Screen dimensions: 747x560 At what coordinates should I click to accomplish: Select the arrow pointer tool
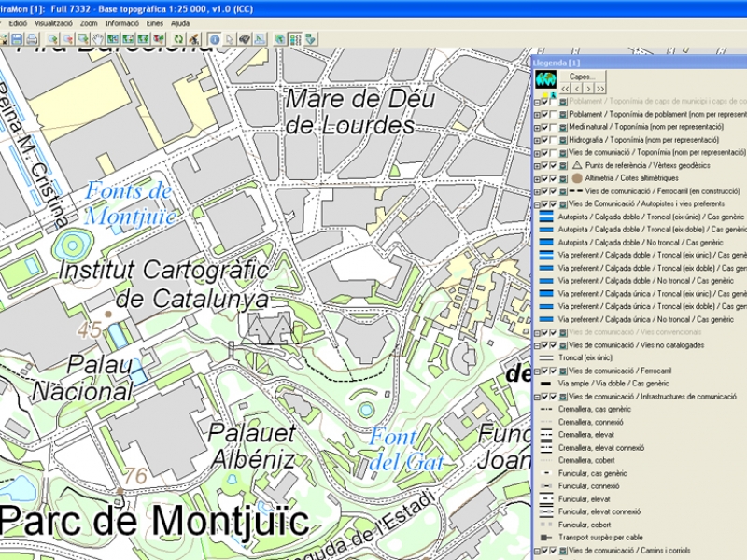pyautogui.click(x=229, y=39)
